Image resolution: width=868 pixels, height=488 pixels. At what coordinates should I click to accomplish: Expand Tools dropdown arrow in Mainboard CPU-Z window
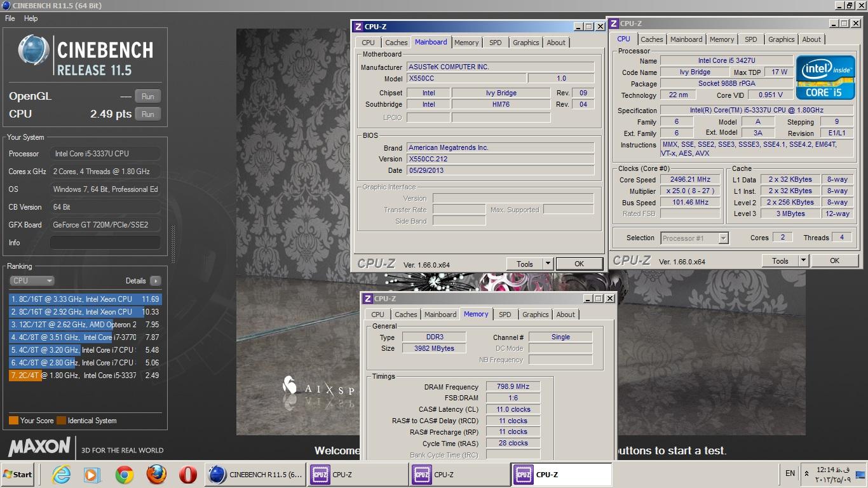(548, 264)
